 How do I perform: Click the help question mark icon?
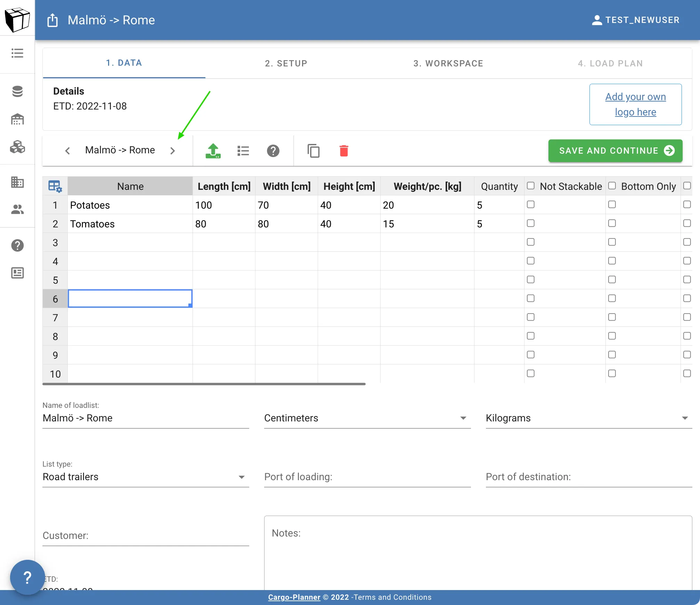tap(273, 151)
